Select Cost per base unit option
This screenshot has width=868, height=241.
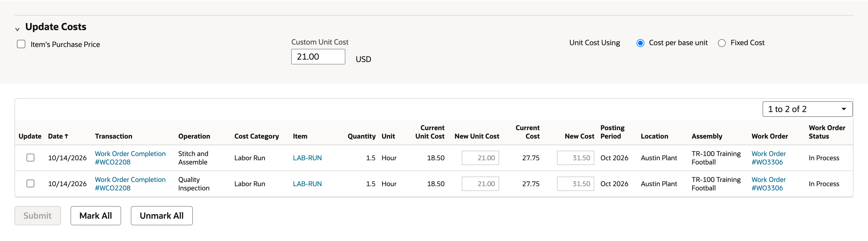point(640,43)
